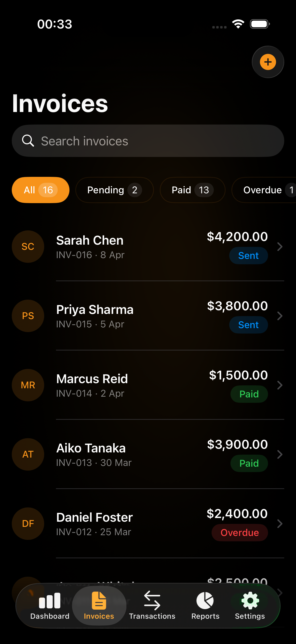Open the Reports pie chart icon
The width and height of the screenshot is (296, 644).
[x=205, y=601]
